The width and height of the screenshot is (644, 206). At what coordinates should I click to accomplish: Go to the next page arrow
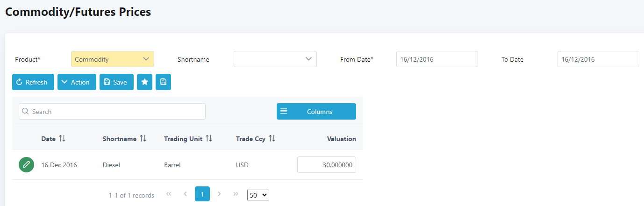(x=219, y=194)
